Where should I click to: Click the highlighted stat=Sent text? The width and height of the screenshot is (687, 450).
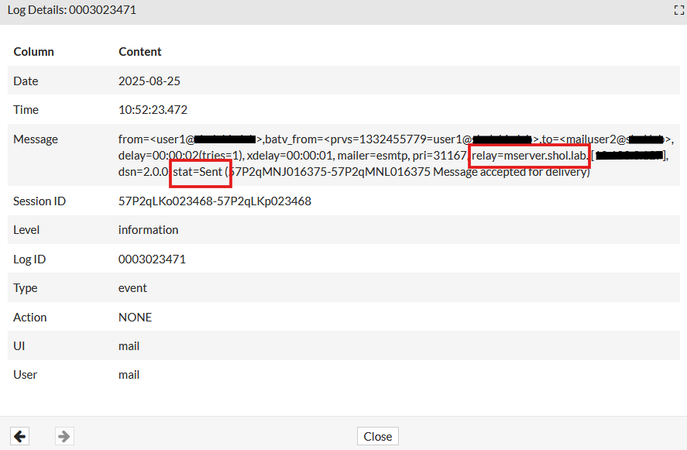pos(200,173)
